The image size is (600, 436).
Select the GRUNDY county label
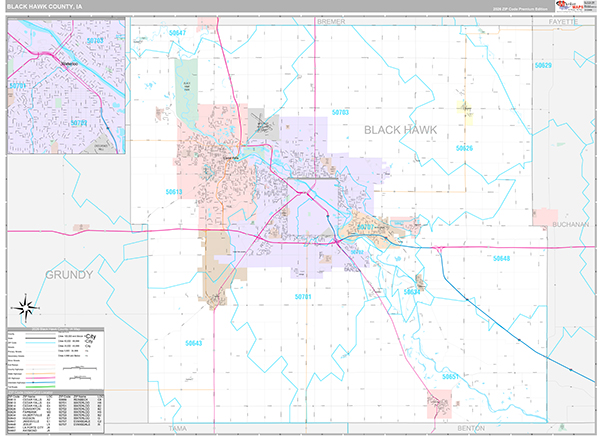68,274
